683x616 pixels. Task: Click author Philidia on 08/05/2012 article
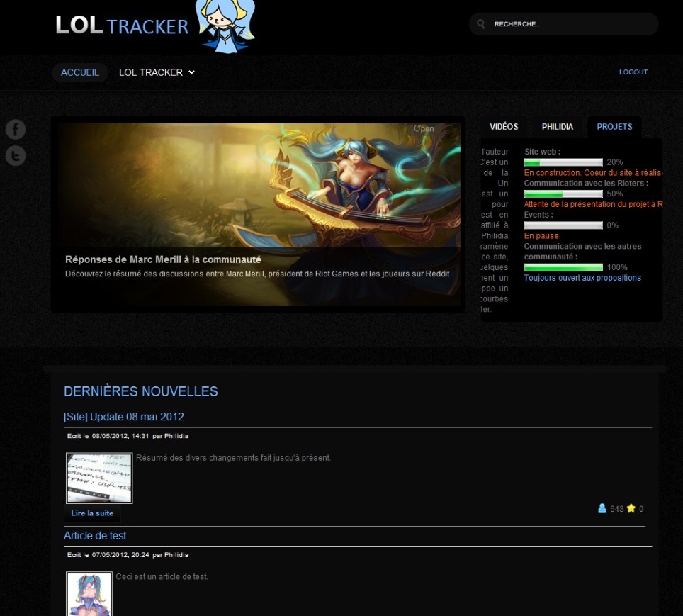pyautogui.click(x=176, y=436)
